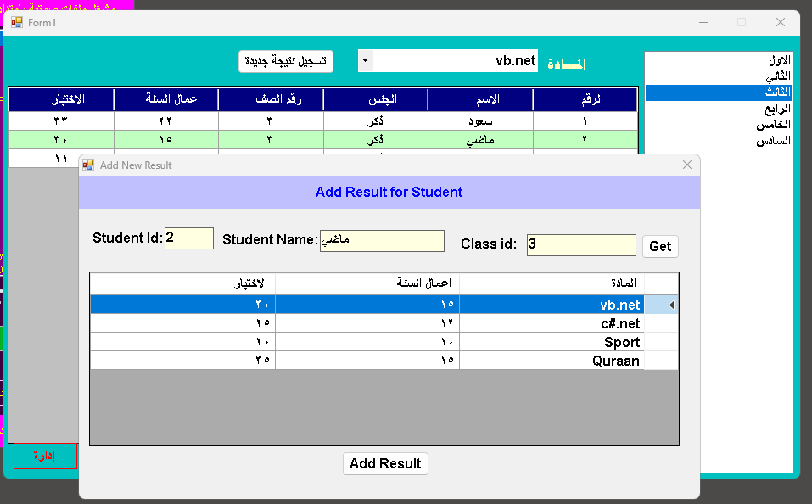Click the Add Result for Student heading

pos(389,192)
